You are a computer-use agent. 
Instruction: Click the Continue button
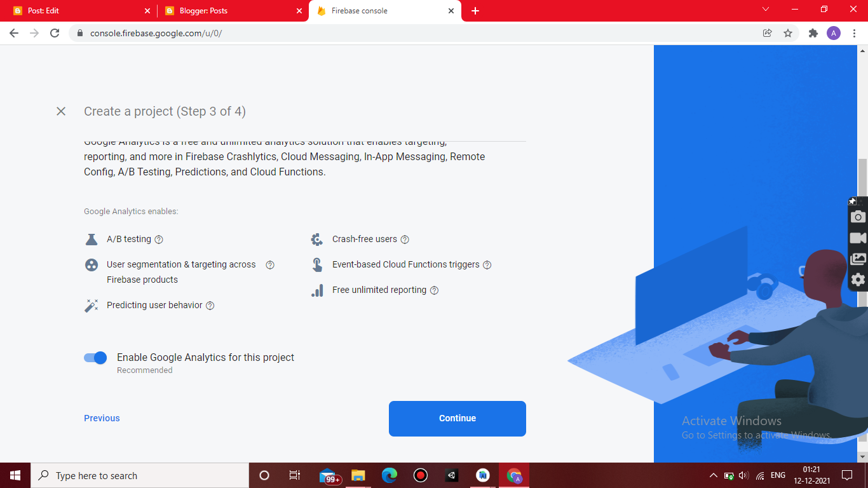[458, 419]
